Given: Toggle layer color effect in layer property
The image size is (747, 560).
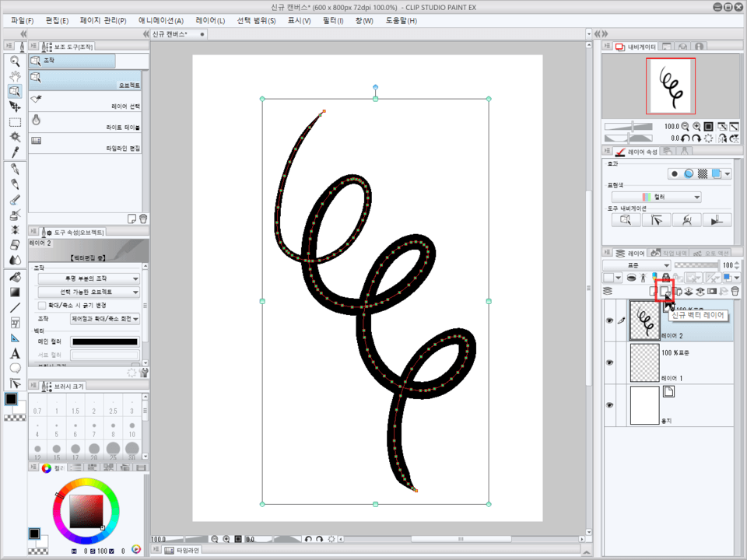Looking at the screenshot, I should [716, 173].
